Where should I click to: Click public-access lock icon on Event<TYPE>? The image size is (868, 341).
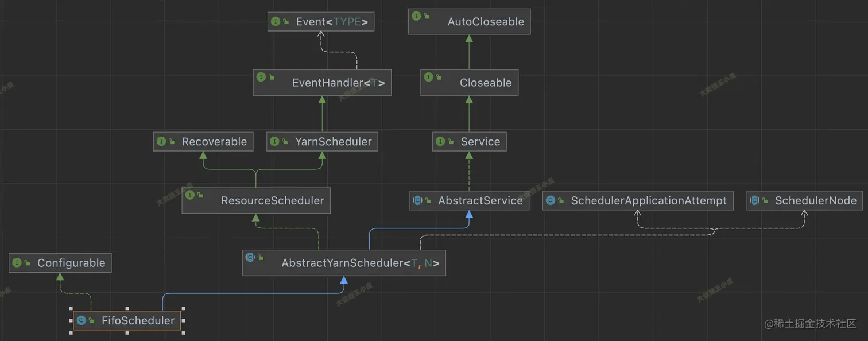[x=286, y=22]
